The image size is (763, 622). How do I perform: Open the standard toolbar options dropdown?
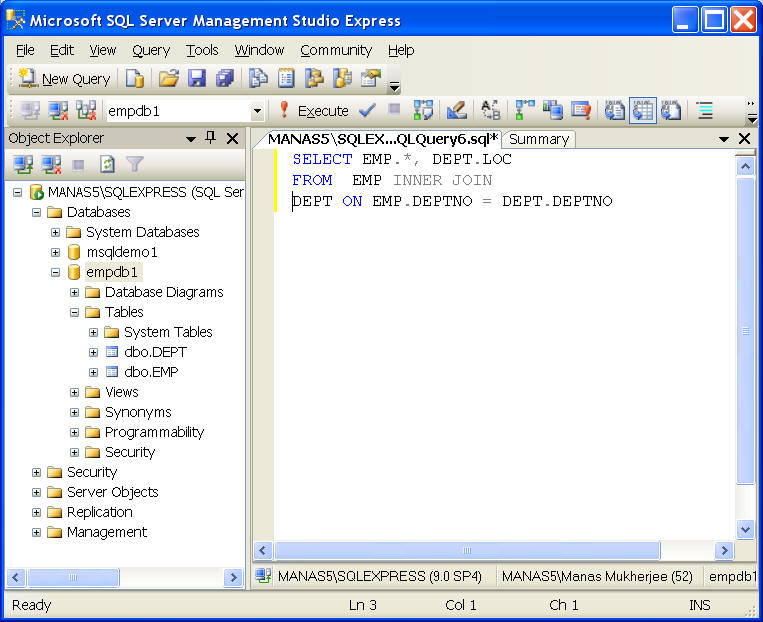(x=394, y=87)
